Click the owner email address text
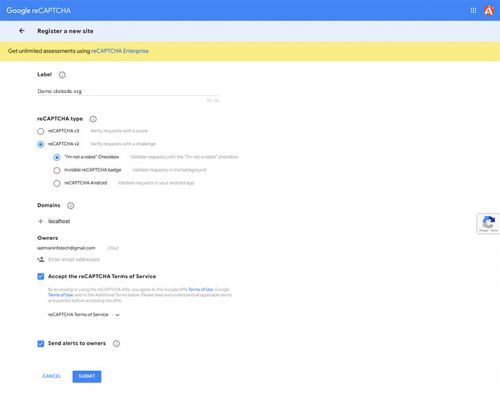Image resolution: width=500 pixels, height=414 pixels. [x=66, y=248]
